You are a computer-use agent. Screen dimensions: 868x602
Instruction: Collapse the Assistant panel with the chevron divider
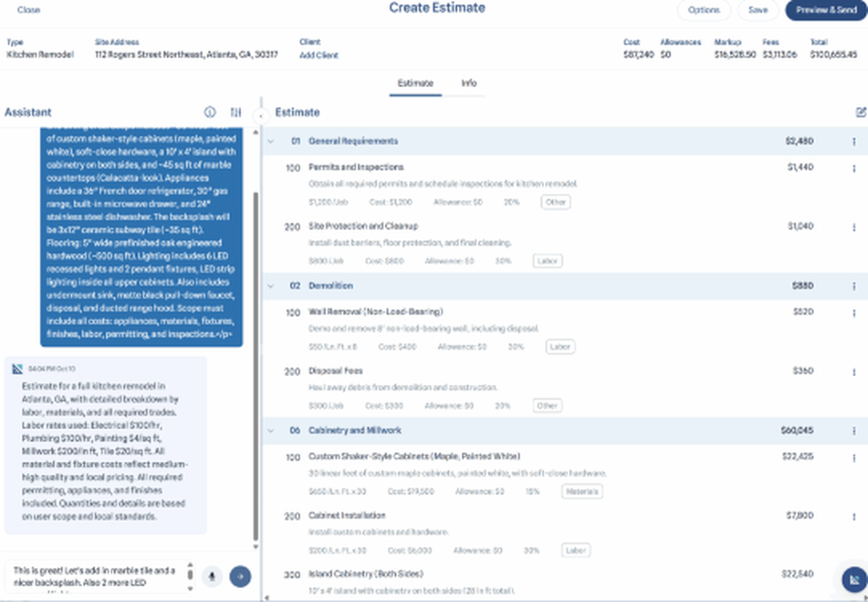pos(260,116)
